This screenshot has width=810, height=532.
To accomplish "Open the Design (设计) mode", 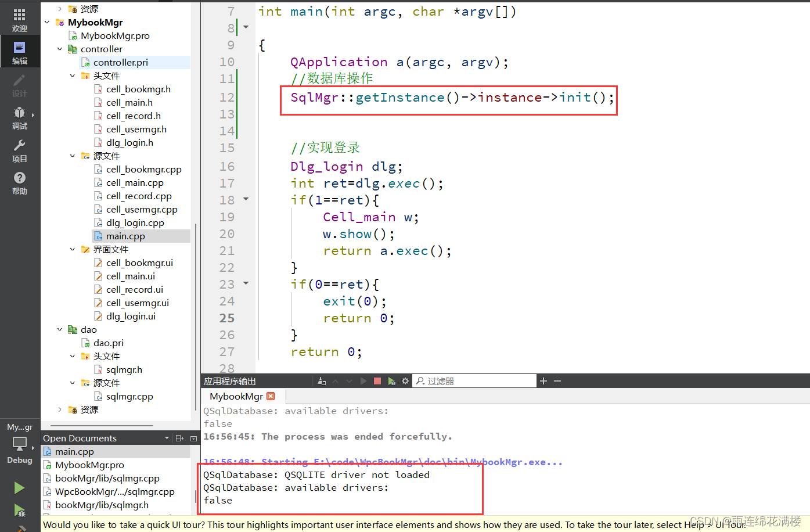I will (20, 85).
